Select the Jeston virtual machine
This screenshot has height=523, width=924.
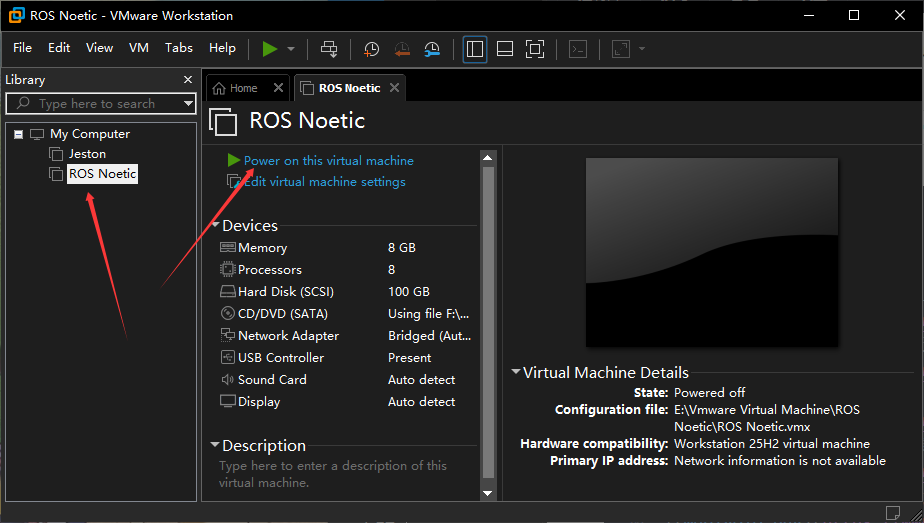coord(87,154)
